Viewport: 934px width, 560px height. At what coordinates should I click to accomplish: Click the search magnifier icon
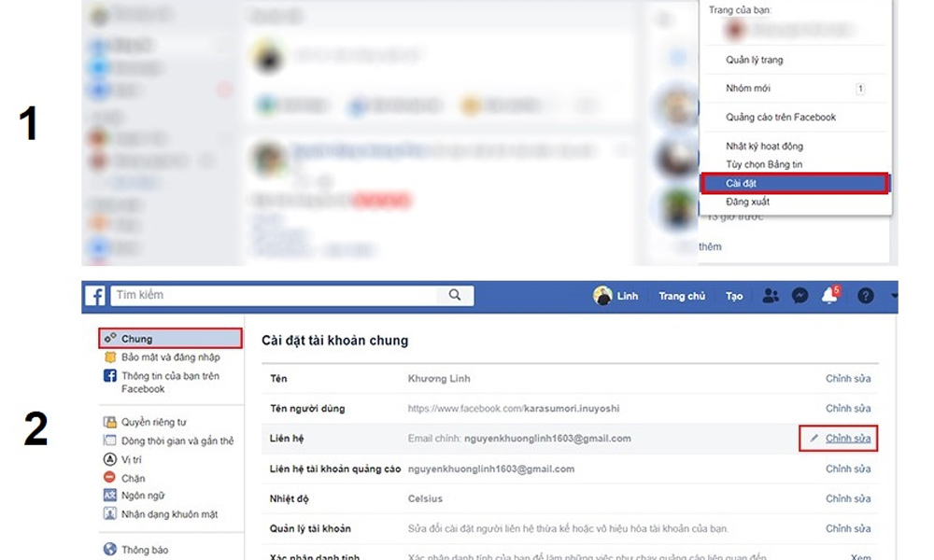455,295
